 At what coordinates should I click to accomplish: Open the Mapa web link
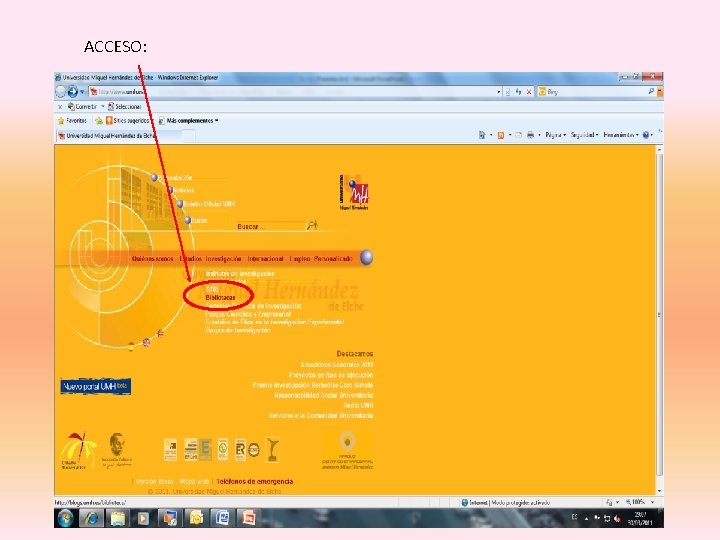pyautogui.click(x=194, y=482)
